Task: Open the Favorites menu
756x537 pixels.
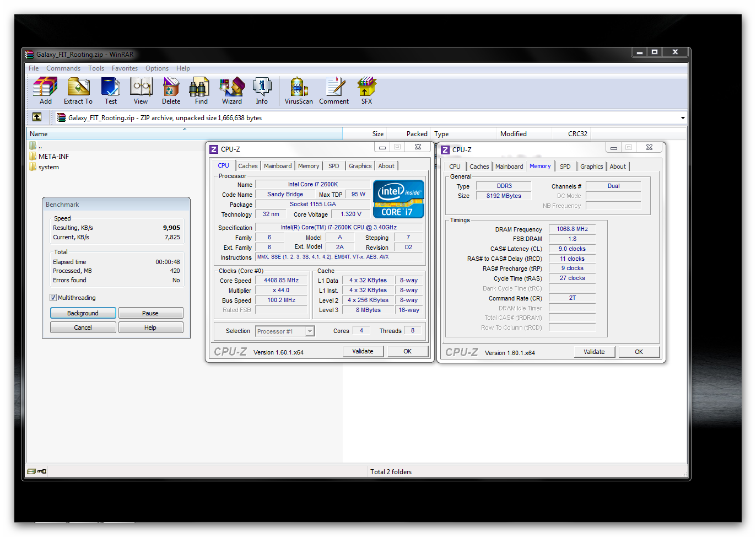Action: [x=125, y=68]
